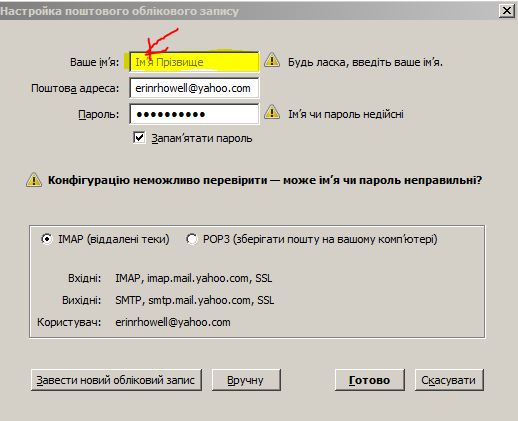Click warning icon beside configuration error message
The width and height of the screenshot is (518, 421).
point(34,180)
